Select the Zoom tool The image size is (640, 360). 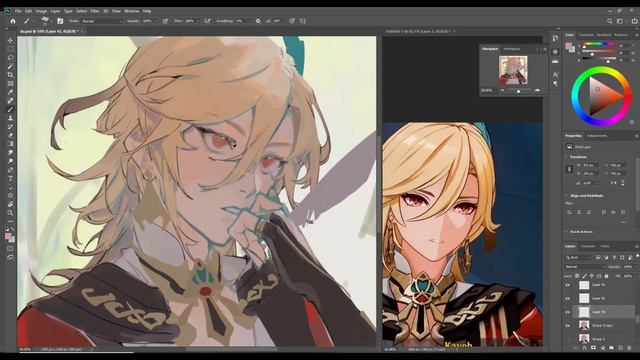point(11,213)
